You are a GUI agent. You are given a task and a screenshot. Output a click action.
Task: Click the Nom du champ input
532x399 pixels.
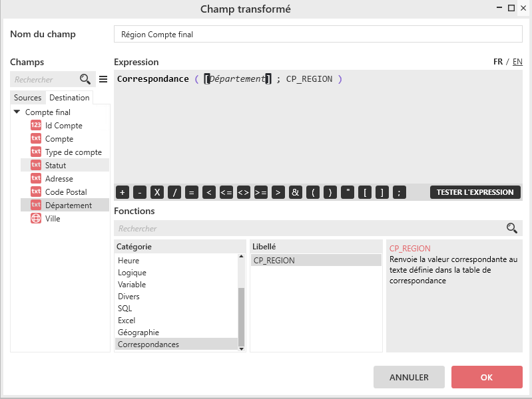click(x=318, y=35)
